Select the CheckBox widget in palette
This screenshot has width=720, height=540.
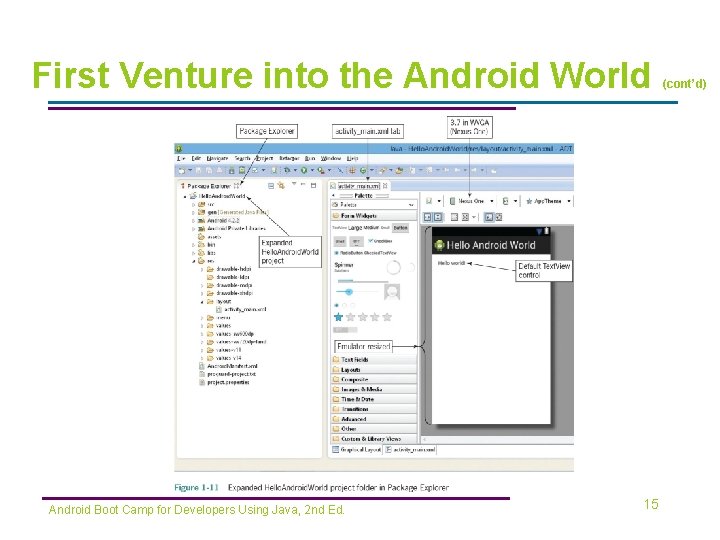380,241
